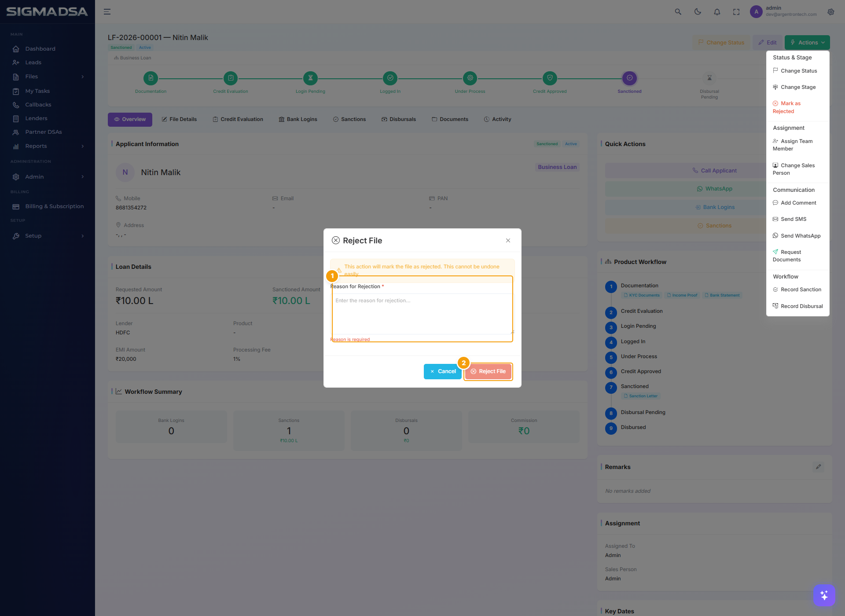Click the Edit button
Image resolution: width=845 pixels, height=616 pixels.
[768, 43]
